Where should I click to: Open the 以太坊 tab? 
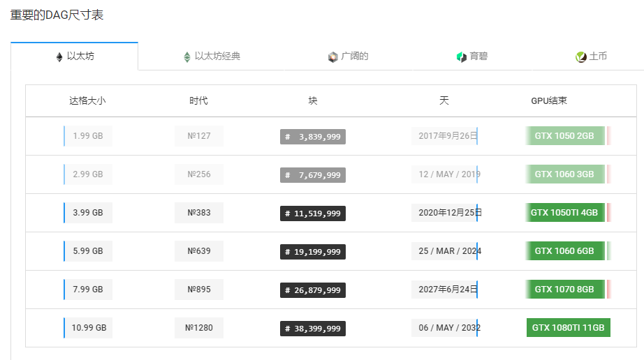click(74, 57)
